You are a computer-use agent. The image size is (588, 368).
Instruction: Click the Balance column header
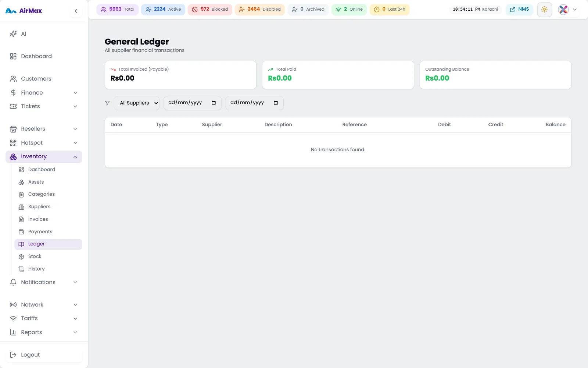tap(556, 125)
